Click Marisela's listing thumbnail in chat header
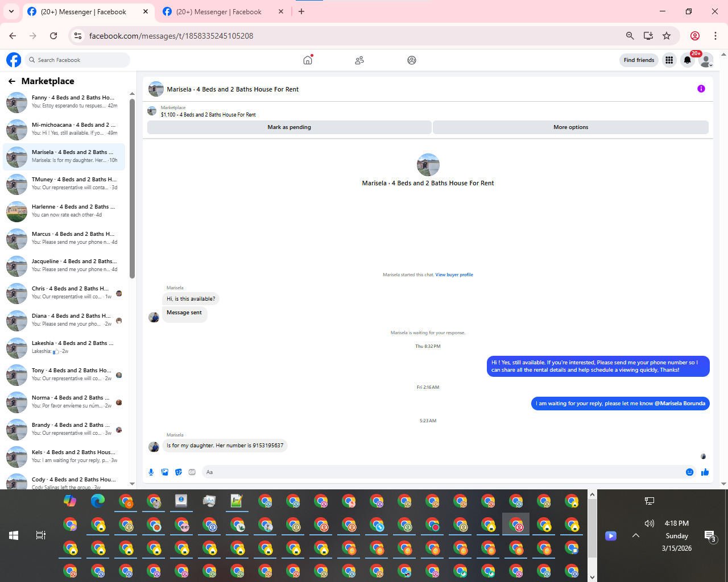 click(x=156, y=89)
